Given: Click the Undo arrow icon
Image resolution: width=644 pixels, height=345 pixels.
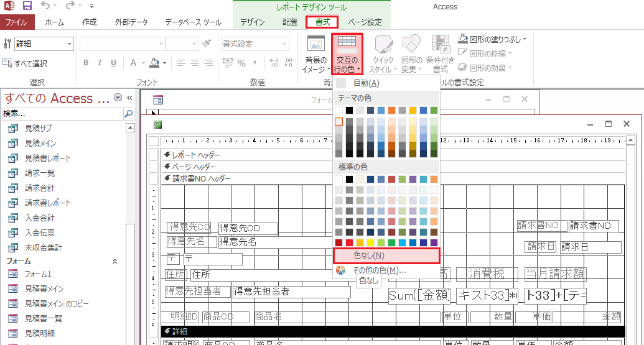Looking at the screenshot, I should click(x=46, y=7).
